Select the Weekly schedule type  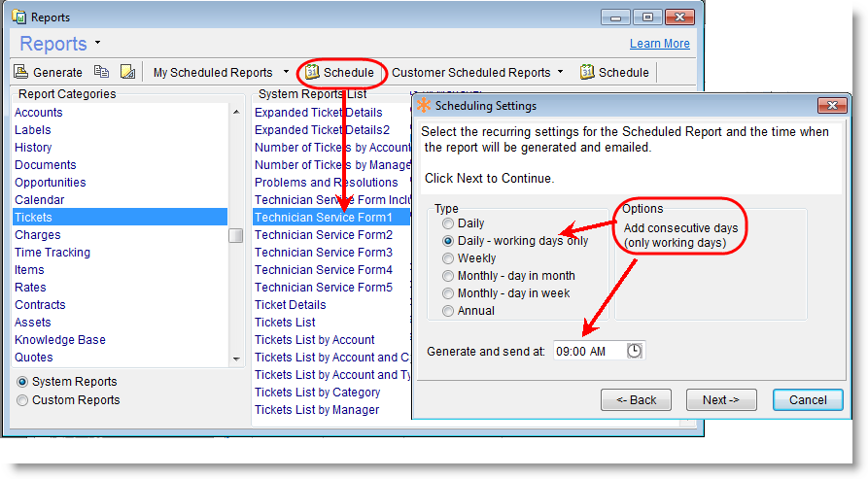pyautogui.click(x=448, y=258)
